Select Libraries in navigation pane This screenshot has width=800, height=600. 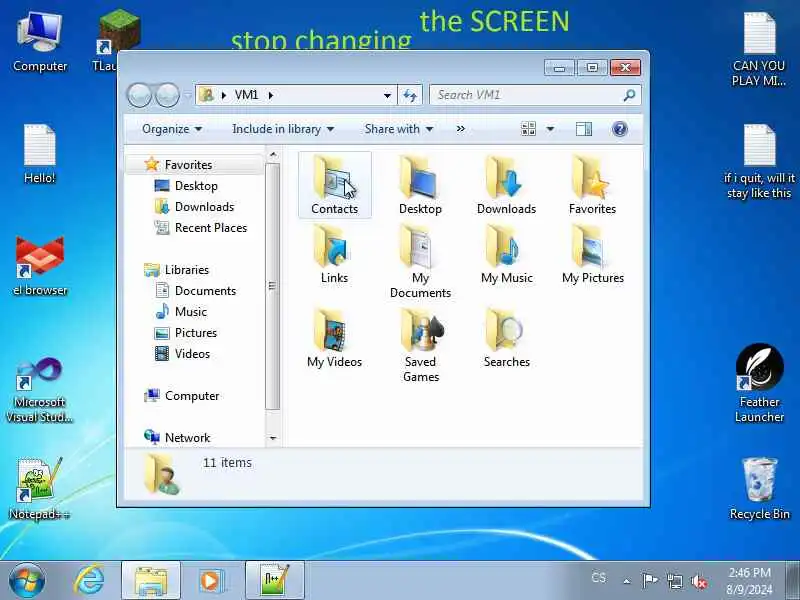[x=187, y=269]
